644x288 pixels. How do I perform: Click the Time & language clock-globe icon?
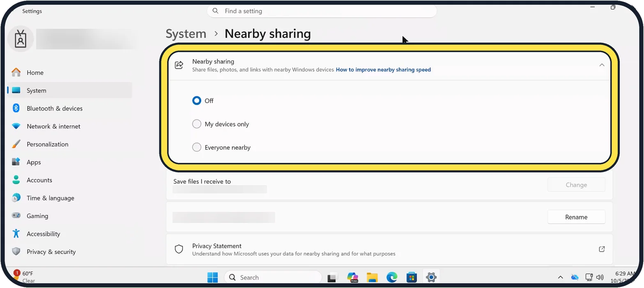[x=16, y=197]
